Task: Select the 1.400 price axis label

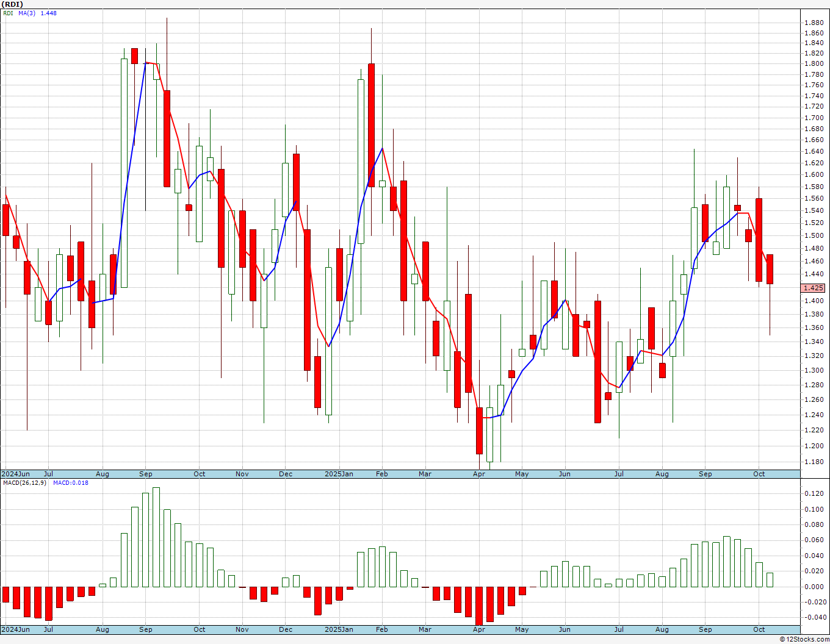Action: tap(814, 301)
